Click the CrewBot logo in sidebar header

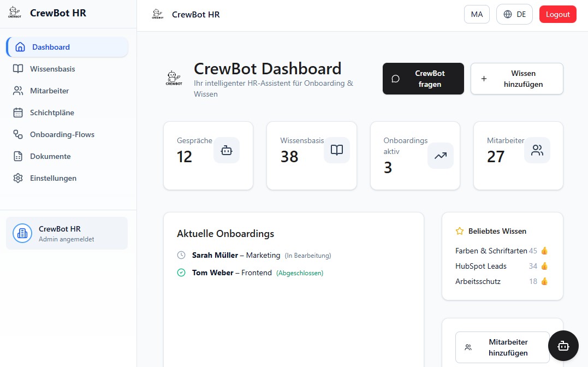[15, 13]
